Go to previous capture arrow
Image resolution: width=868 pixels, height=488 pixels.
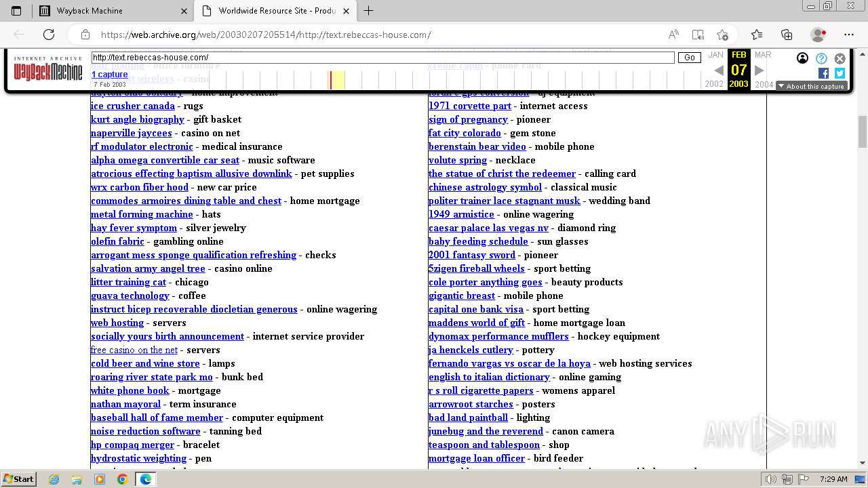coord(719,70)
